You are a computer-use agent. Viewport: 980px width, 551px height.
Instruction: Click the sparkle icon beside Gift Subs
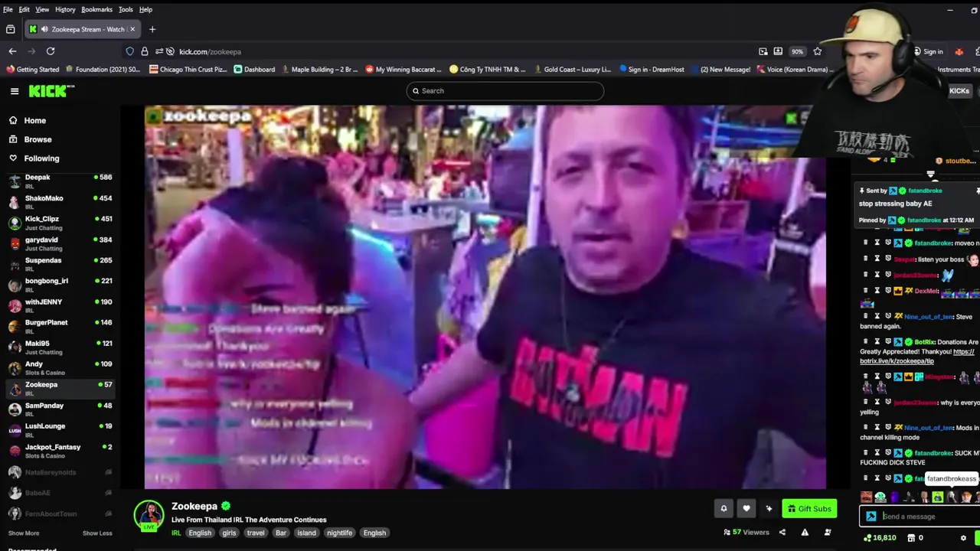pos(769,508)
